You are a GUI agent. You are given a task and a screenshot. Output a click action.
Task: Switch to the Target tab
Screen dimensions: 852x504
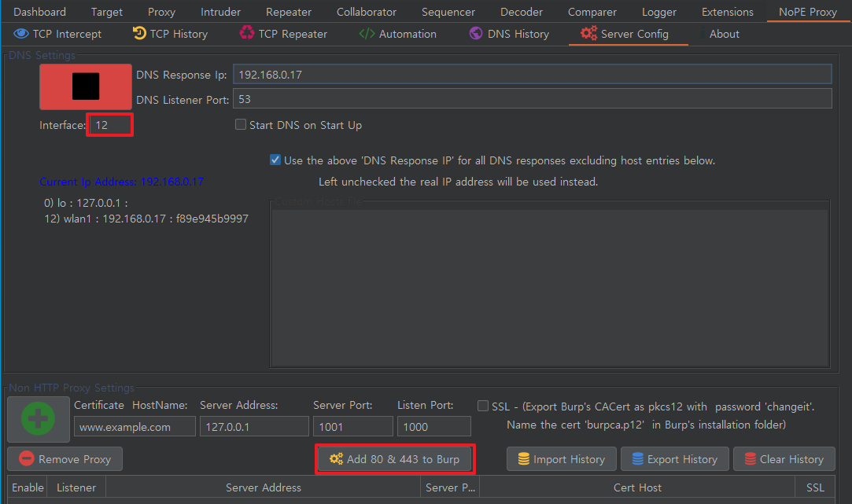(x=106, y=12)
